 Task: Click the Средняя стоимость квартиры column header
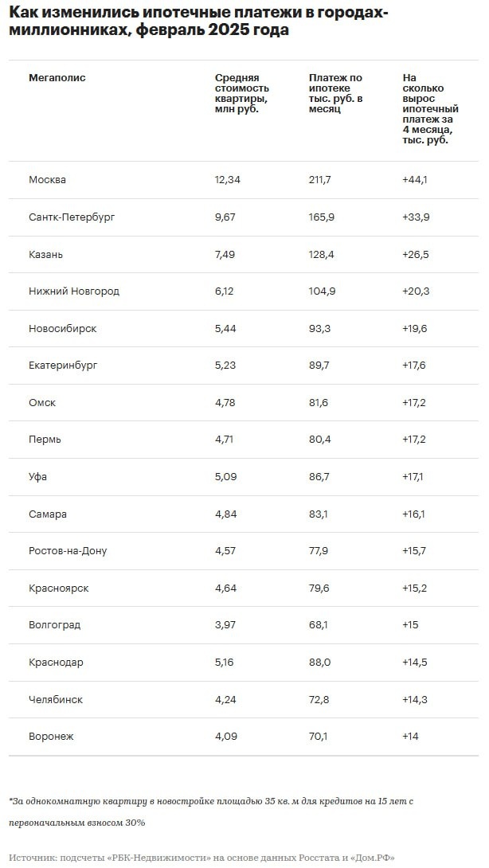pos(242,93)
